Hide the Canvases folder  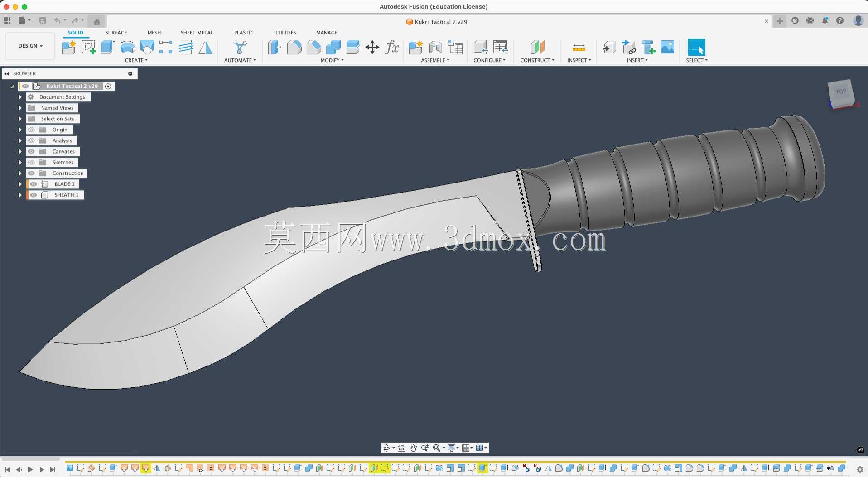click(x=31, y=151)
